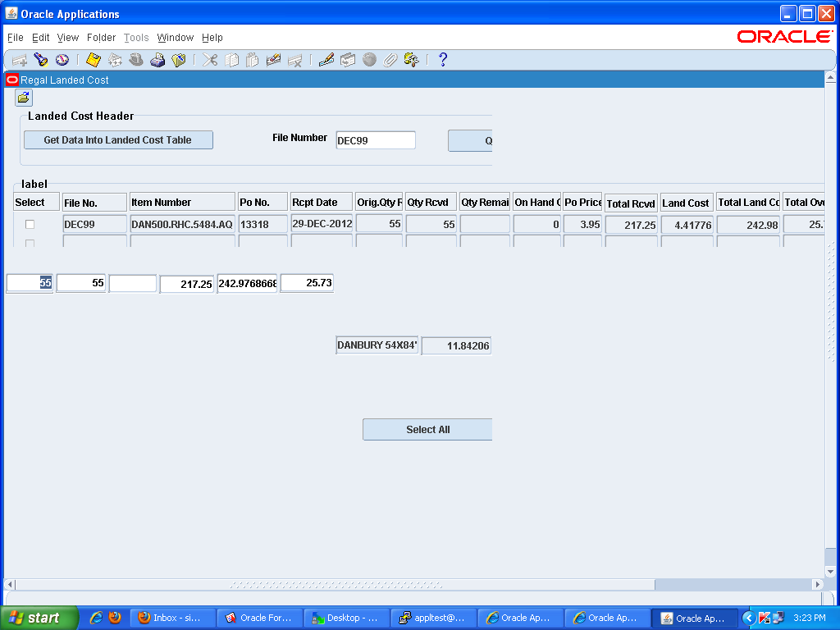The width and height of the screenshot is (840, 630).
Task: Click the Next Step toolbar icon
Action: click(x=115, y=60)
